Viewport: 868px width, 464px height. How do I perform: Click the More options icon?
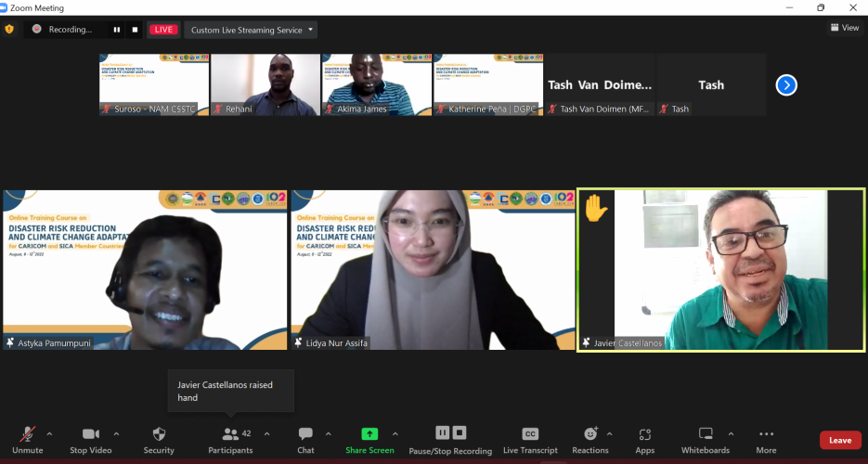point(766,439)
